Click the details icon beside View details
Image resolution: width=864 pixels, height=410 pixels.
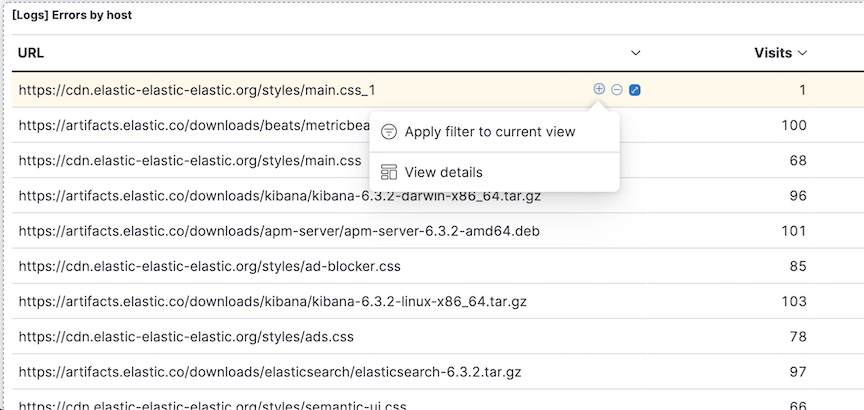pos(389,172)
